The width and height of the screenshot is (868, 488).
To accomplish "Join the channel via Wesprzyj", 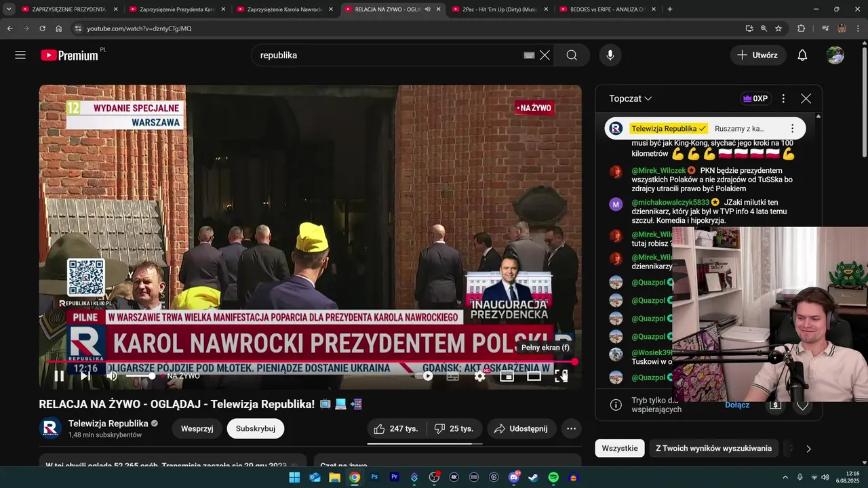I will [x=197, y=428].
